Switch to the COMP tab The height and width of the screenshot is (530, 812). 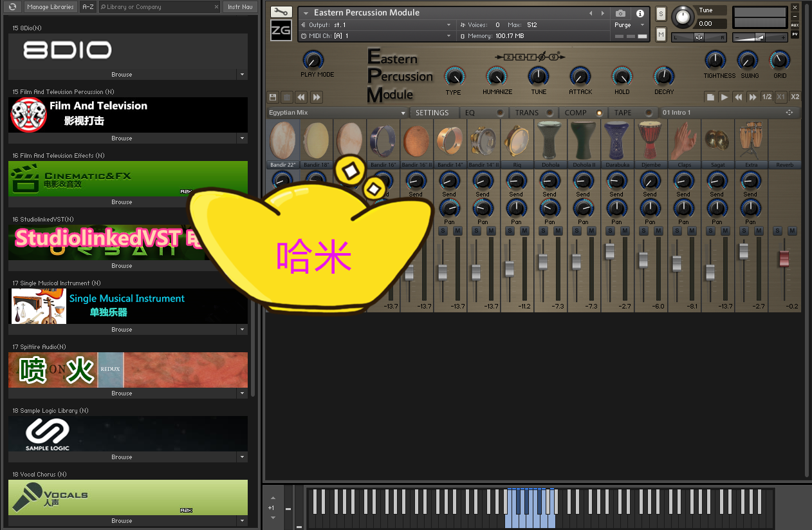pyautogui.click(x=576, y=113)
